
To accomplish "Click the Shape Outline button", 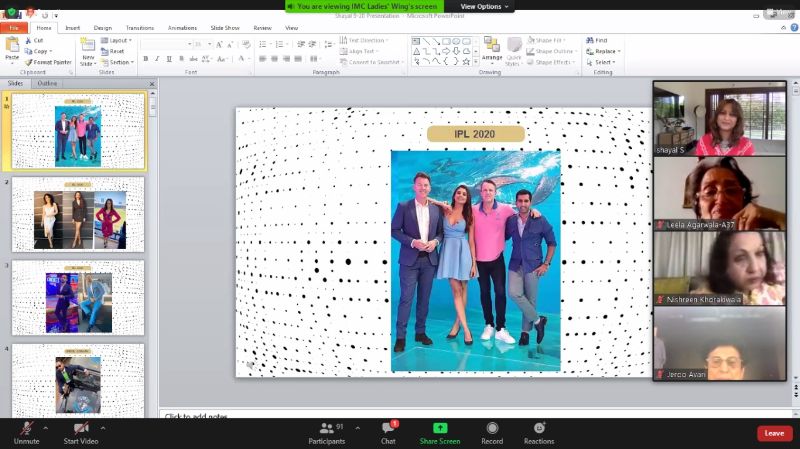I will 552,51.
